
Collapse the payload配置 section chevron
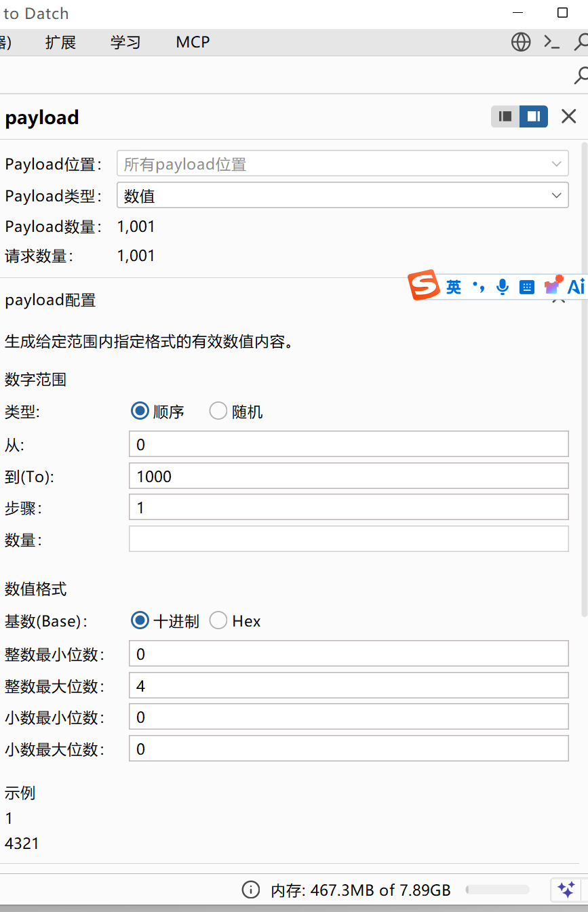coord(558,300)
